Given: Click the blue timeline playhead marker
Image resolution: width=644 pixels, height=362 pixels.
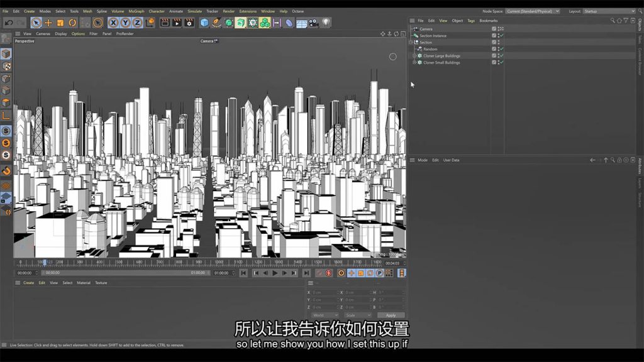Looking at the screenshot, I should click(x=44, y=262).
